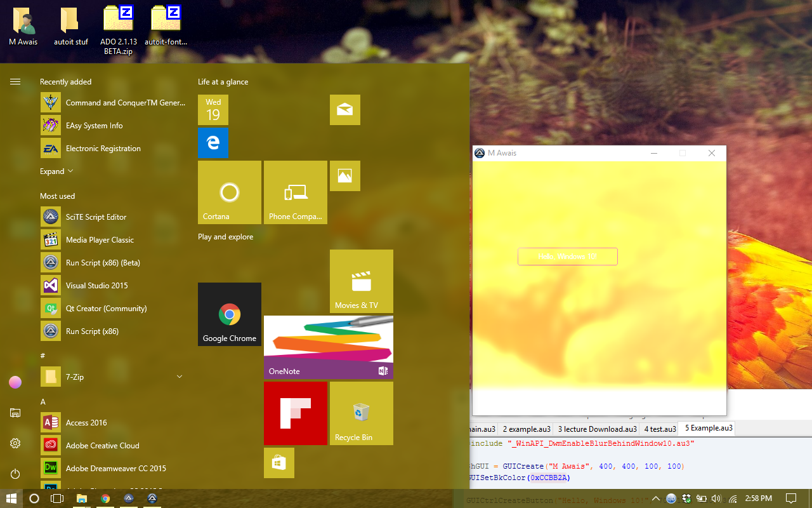Open Phone Companion tile
The width and height of the screenshot is (812, 508).
pyautogui.click(x=296, y=192)
